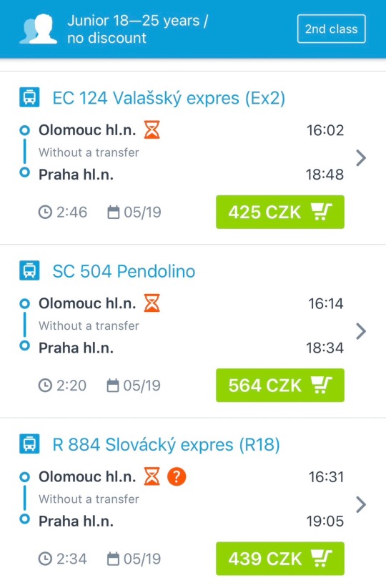This screenshot has height=588, width=386.
Task: Click the train icon beside EC 124 Valašský expres
Action: (29, 97)
